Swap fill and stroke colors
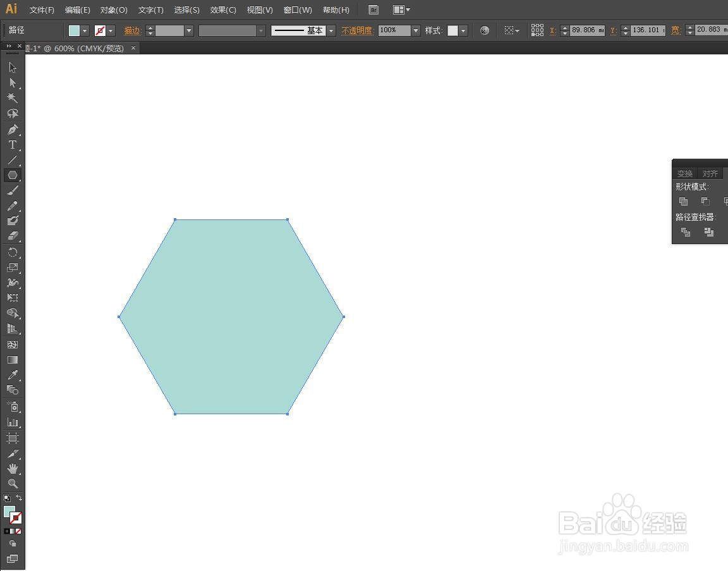Screen dimensions: 728x571 coord(19,498)
